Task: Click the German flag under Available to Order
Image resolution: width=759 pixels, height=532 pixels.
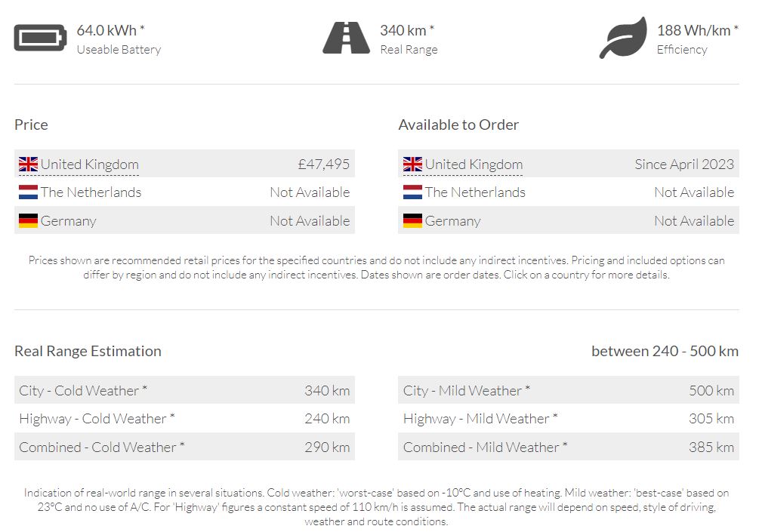Action: tap(412, 221)
